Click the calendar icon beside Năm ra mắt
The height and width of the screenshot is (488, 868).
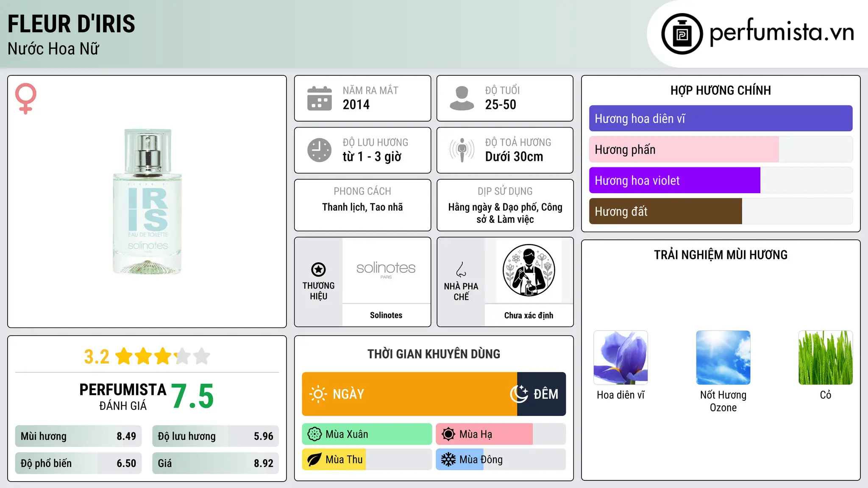tap(320, 98)
